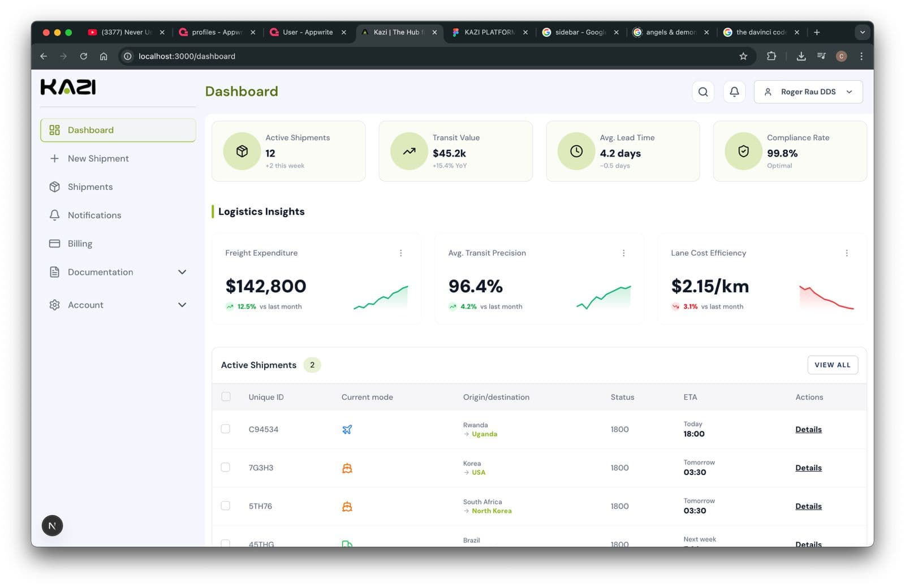The image size is (905, 588).
Task: Select the header checkbox in Active Shipments table
Action: pos(226,396)
